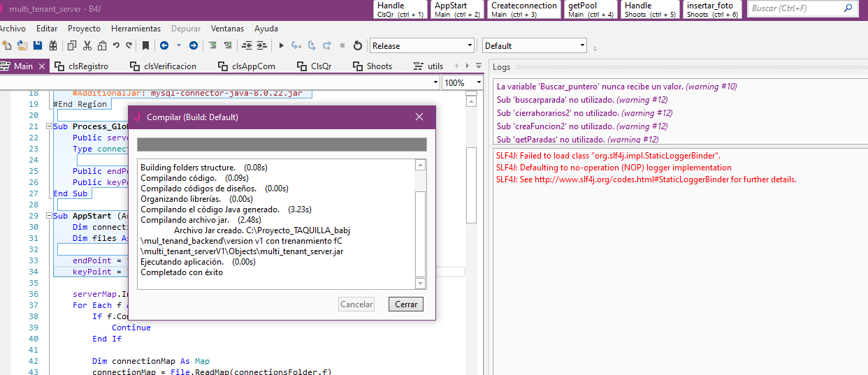Open the Ayuda menu
This screenshot has height=375, width=868.
[x=266, y=29]
